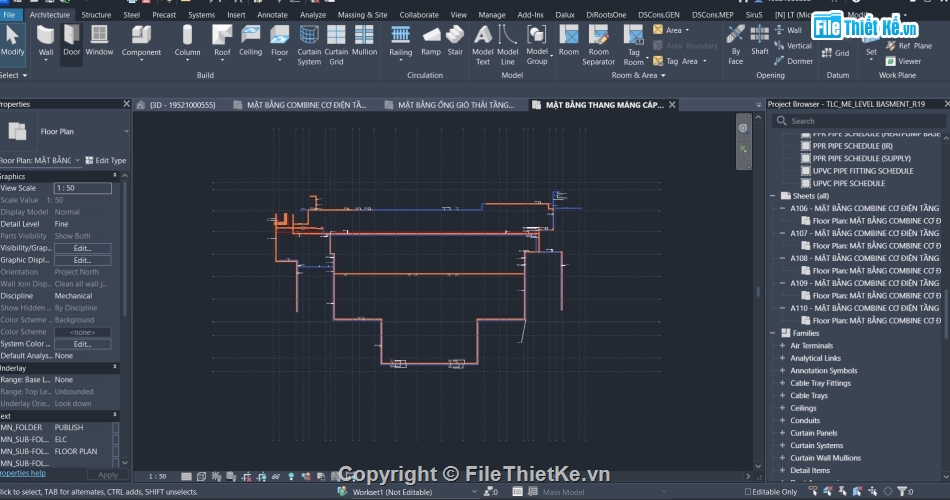The height and width of the screenshot is (500, 950).
Task: Activate the Mullion tool
Action: 364,41
